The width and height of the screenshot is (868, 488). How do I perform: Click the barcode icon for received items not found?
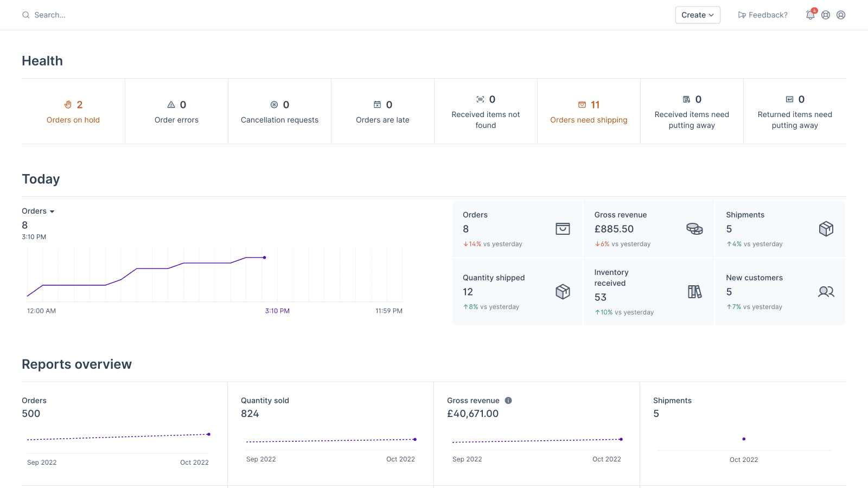[480, 99]
